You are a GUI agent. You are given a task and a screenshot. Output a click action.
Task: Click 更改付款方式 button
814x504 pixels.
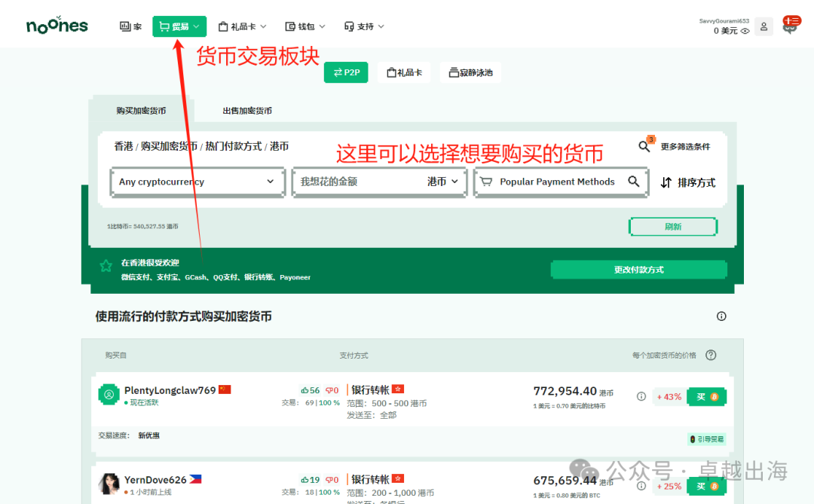(x=638, y=269)
